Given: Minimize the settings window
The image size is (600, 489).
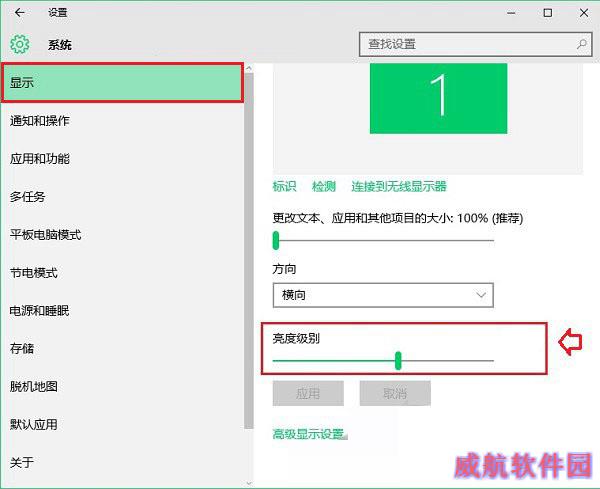Looking at the screenshot, I should click(511, 13).
